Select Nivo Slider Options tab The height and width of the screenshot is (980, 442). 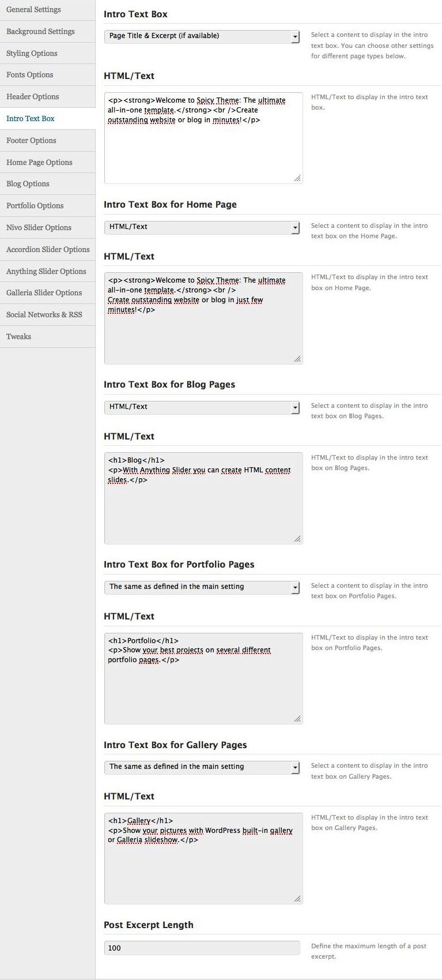point(47,227)
